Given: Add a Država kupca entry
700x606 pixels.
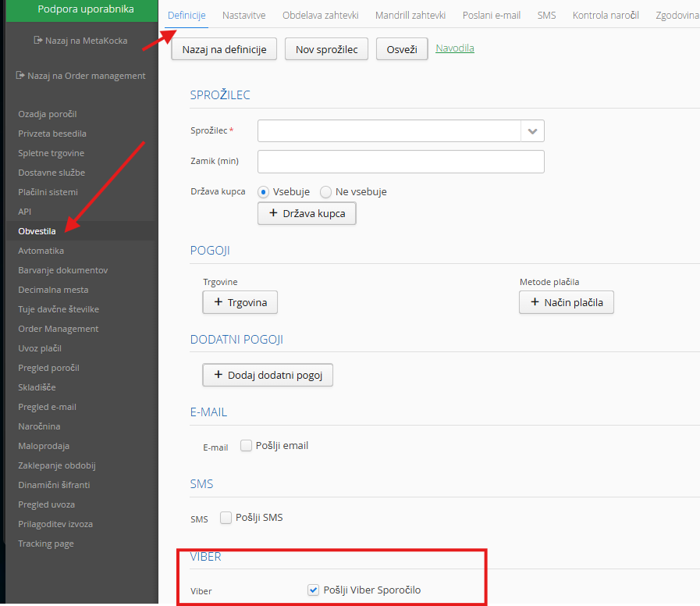Looking at the screenshot, I should click(x=307, y=214).
